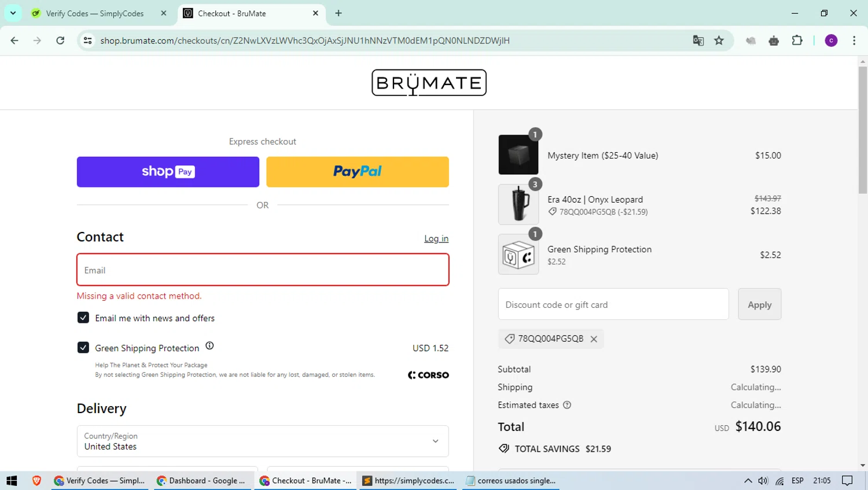868x490 pixels.
Task: Click the 21:05 clock in taskbar
Action: tap(822, 481)
